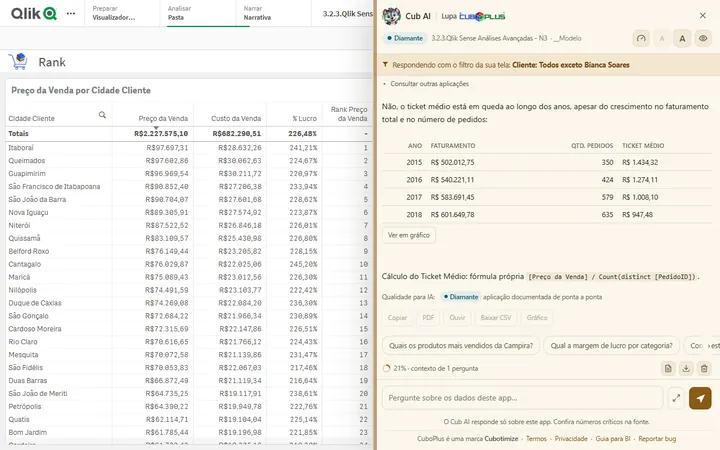Select suggestion about produtos mais vendidos da Campira
720x450 pixels.
point(461,346)
